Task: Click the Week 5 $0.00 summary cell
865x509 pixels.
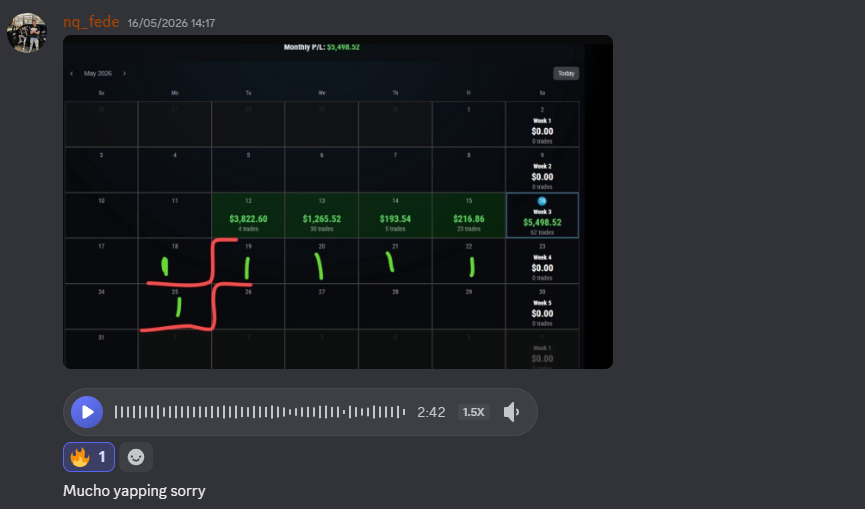Action: [542, 307]
